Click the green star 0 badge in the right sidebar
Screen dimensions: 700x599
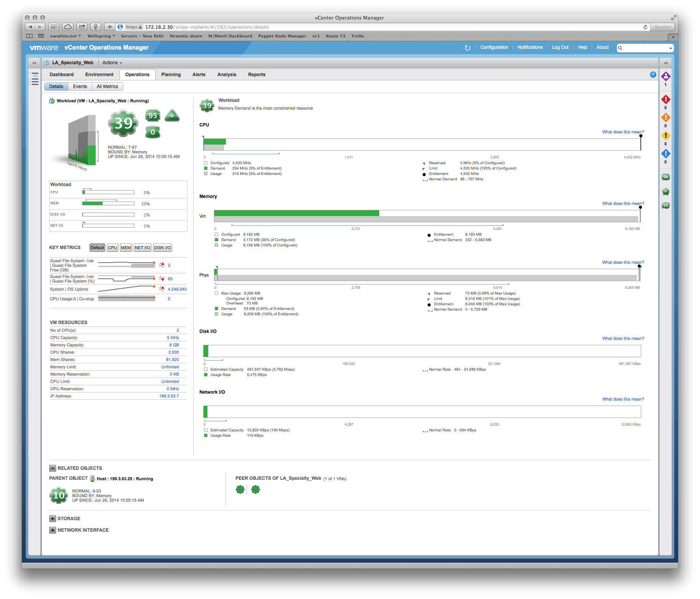(666, 191)
